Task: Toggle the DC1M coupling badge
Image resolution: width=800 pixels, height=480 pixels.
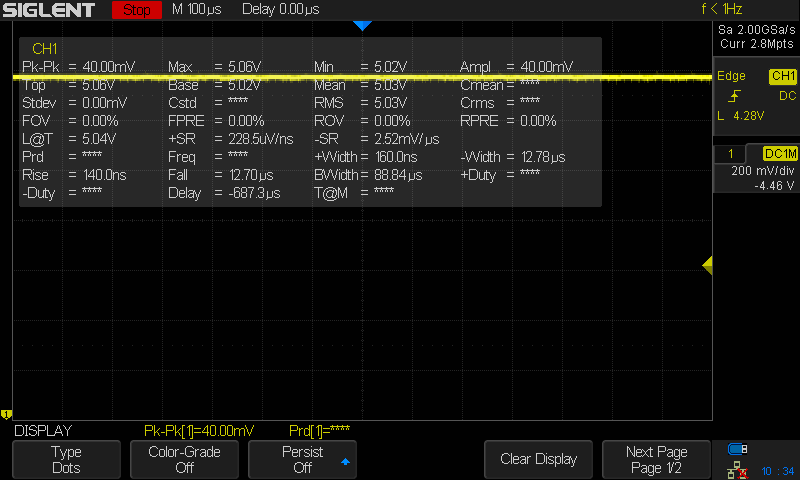Action: pos(779,153)
